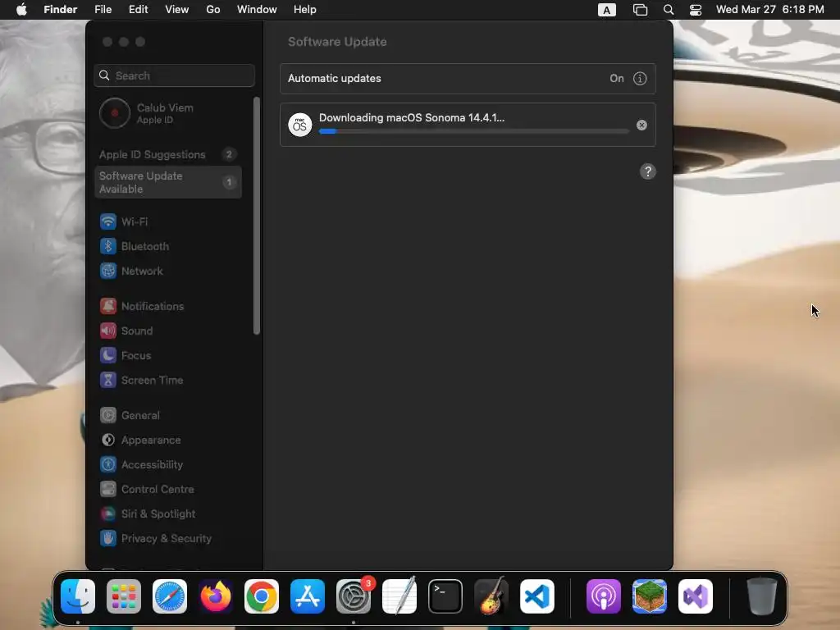The height and width of the screenshot is (630, 840).
Task: Open TextEdit from the Dock
Action: [399, 596]
